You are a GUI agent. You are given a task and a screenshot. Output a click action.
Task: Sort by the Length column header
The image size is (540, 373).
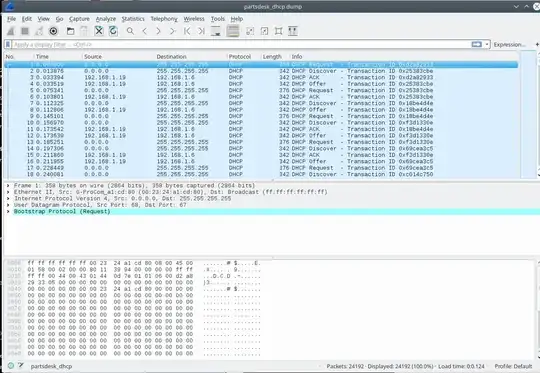pos(275,56)
